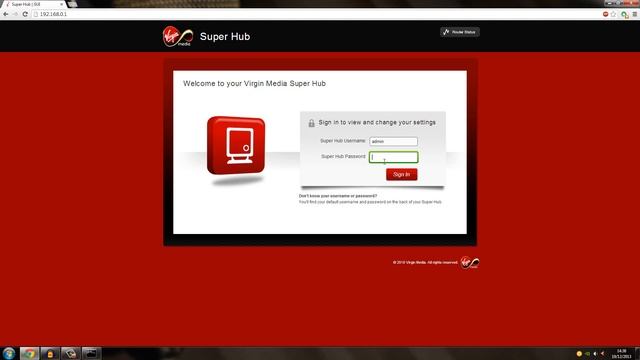Click the footer Virgin Media logo
Viewport: 640px width, 360px height.
pyautogui.click(x=470, y=262)
